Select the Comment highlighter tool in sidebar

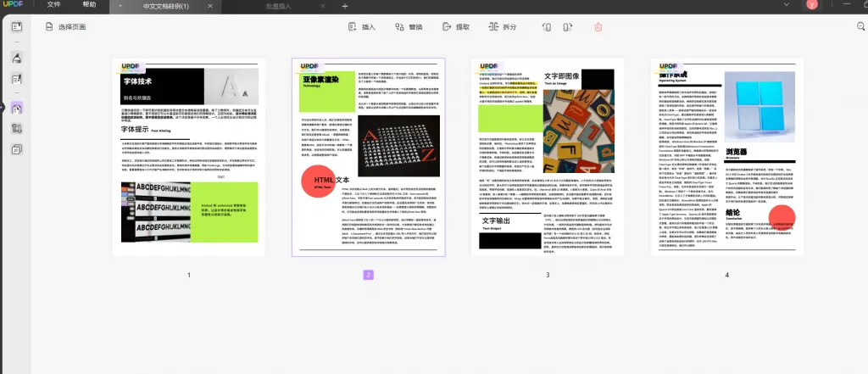(x=17, y=59)
